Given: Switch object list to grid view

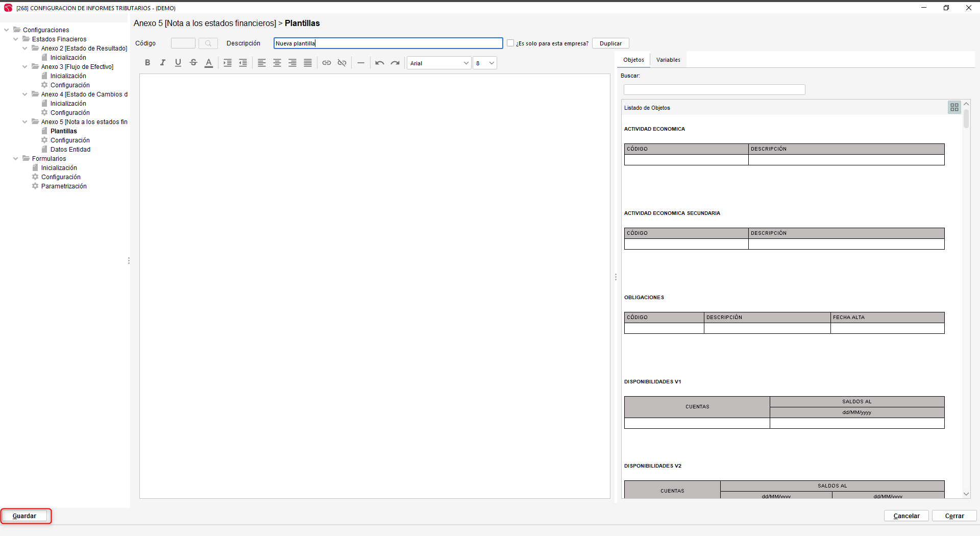Looking at the screenshot, I should [954, 107].
